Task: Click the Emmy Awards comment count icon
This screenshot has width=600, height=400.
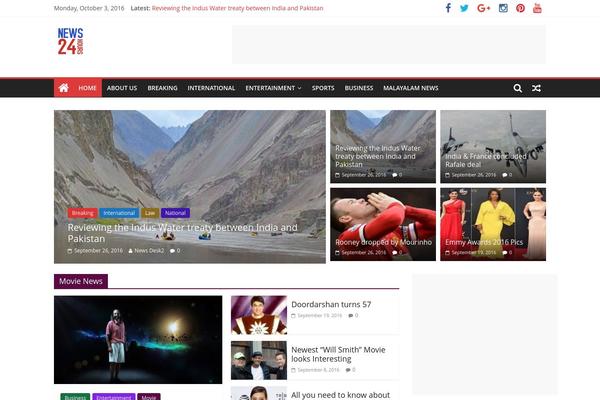Action: pyautogui.click(x=505, y=253)
